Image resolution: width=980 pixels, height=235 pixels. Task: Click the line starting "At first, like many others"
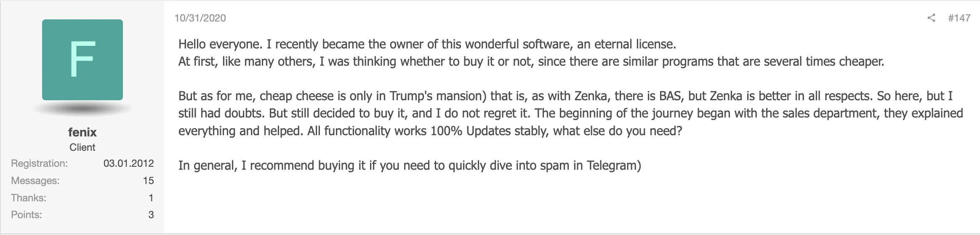tap(530, 61)
